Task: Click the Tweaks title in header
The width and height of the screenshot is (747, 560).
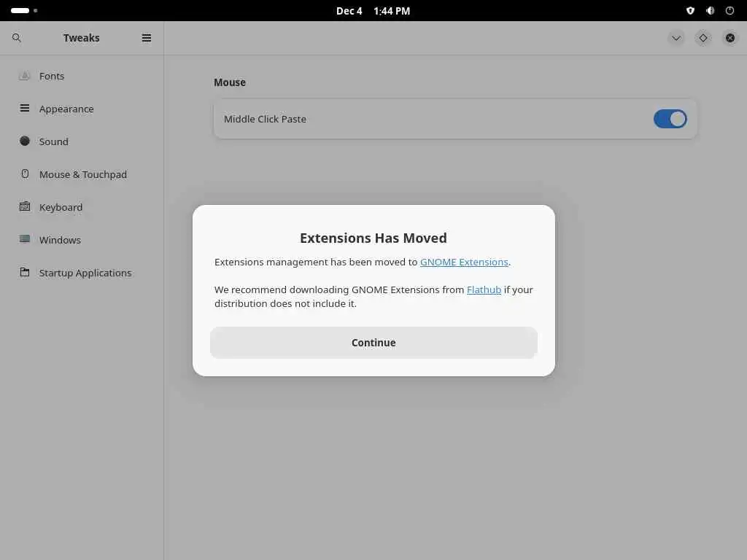Action: point(82,38)
